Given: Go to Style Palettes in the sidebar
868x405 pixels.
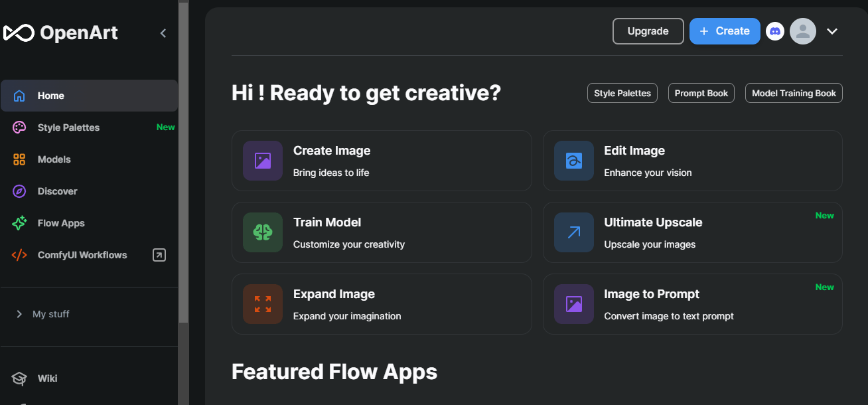Looking at the screenshot, I should [x=68, y=127].
